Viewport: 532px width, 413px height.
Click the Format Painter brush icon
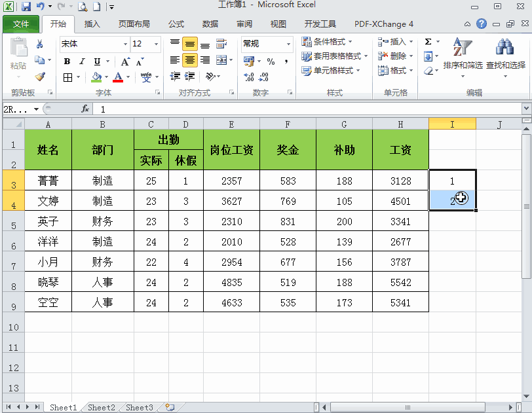[40, 77]
